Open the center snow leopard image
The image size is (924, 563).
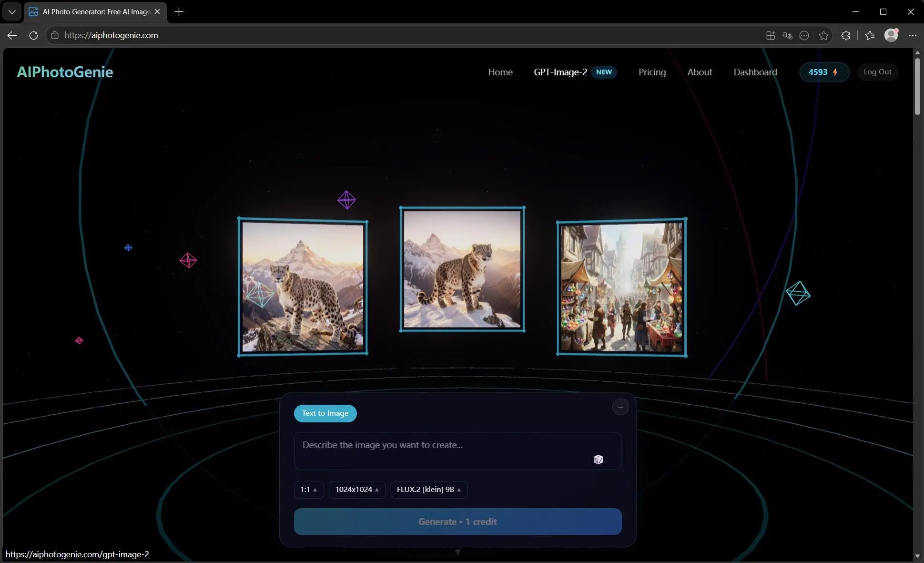(462, 269)
